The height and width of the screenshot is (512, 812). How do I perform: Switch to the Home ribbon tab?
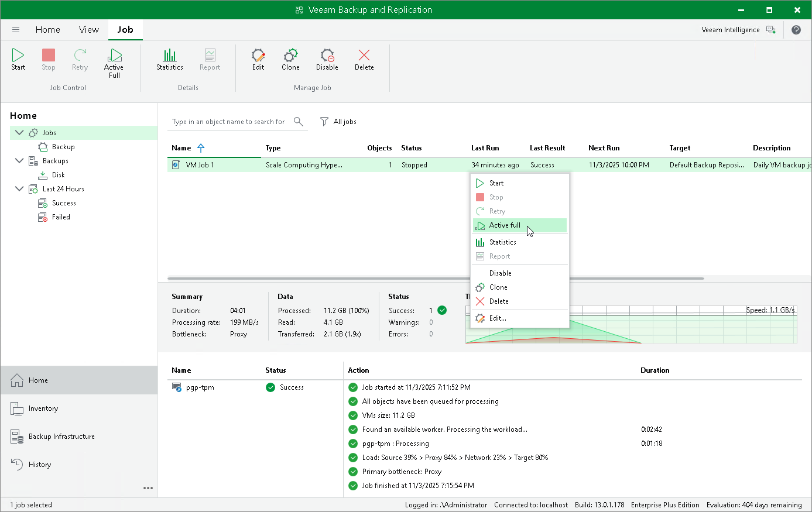click(x=48, y=30)
